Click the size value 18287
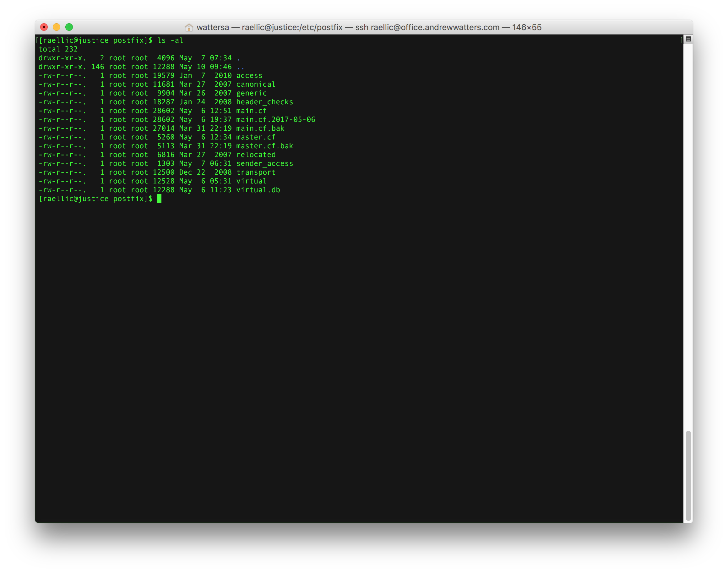Image resolution: width=728 pixels, height=573 pixels. pos(164,102)
